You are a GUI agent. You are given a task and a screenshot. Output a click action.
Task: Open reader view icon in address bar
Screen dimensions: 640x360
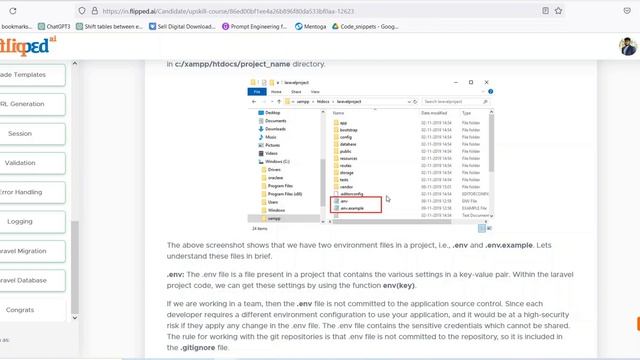coord(545,11)
